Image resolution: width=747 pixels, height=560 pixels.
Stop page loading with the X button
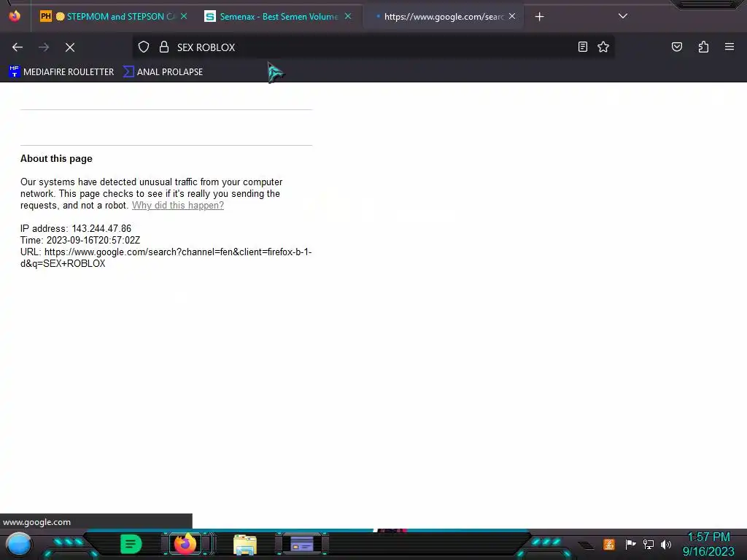[70, 47]
